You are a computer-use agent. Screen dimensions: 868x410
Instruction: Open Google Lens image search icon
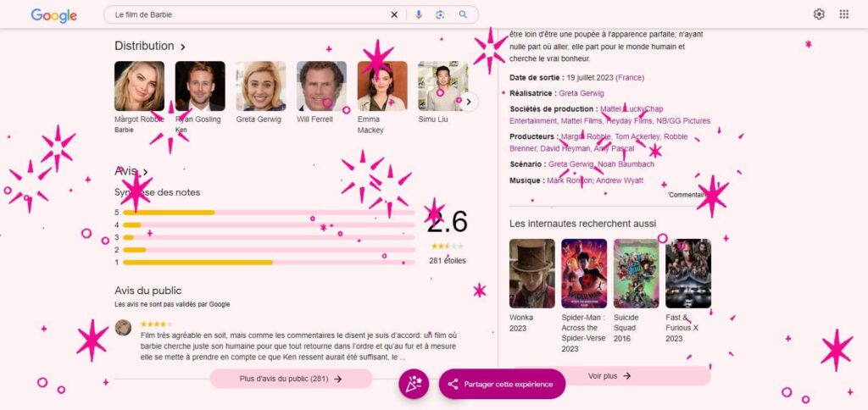440,14
